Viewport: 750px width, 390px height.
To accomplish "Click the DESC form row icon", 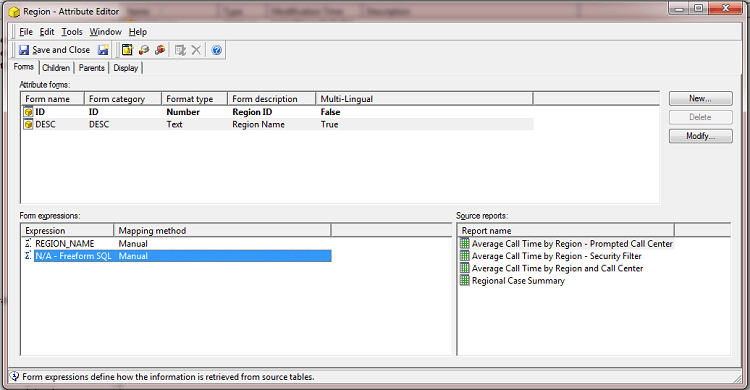I will [28, 124].
